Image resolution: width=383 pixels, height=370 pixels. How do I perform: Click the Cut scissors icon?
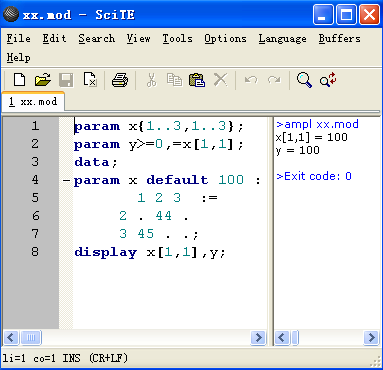151,80
